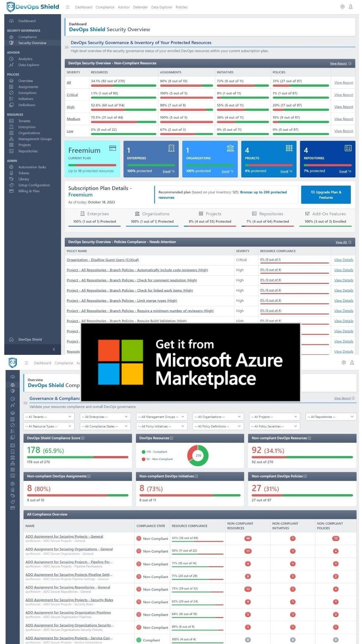
Task: Click the Automation Tasks gear icon in sidebar
Action: click(x=11, y=167)
